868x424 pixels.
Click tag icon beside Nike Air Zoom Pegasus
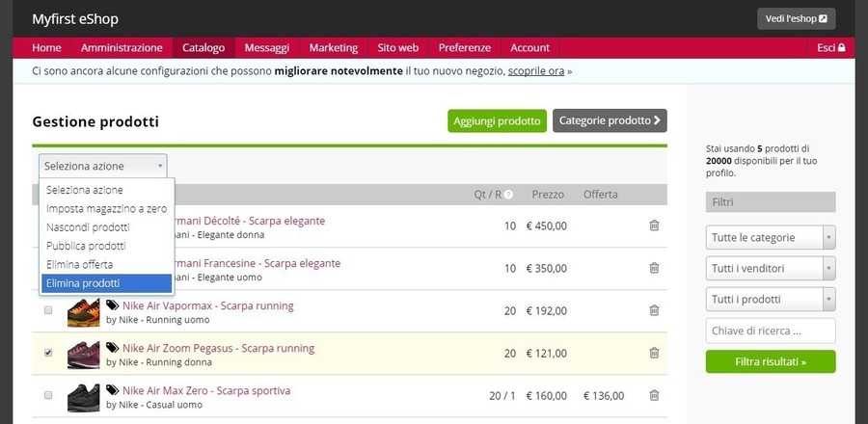coord(113,348)
